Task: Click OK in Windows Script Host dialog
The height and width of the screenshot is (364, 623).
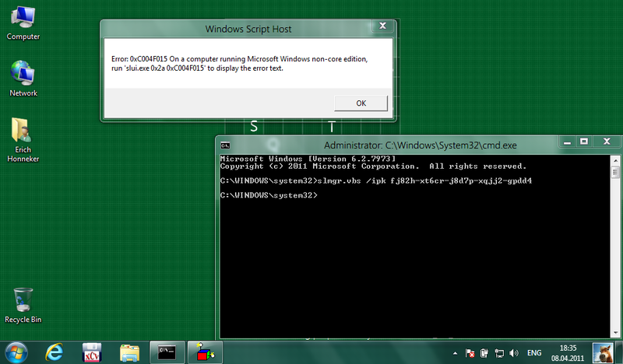Action: (361, 103)
